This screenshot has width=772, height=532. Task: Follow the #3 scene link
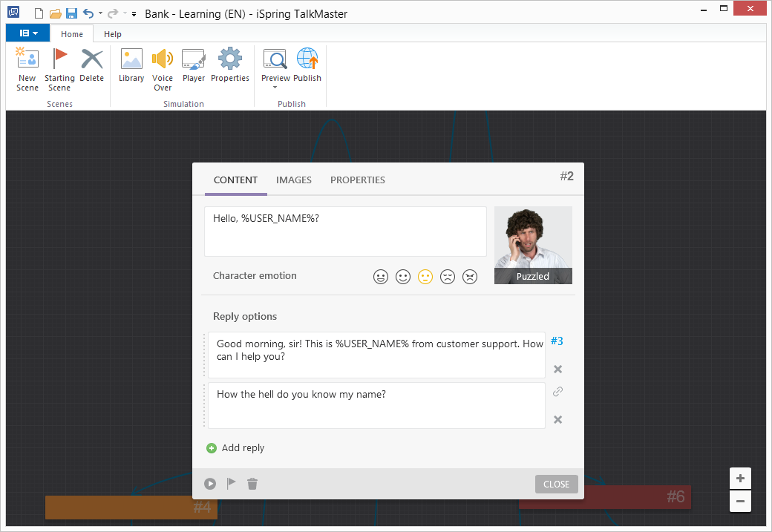557,341
